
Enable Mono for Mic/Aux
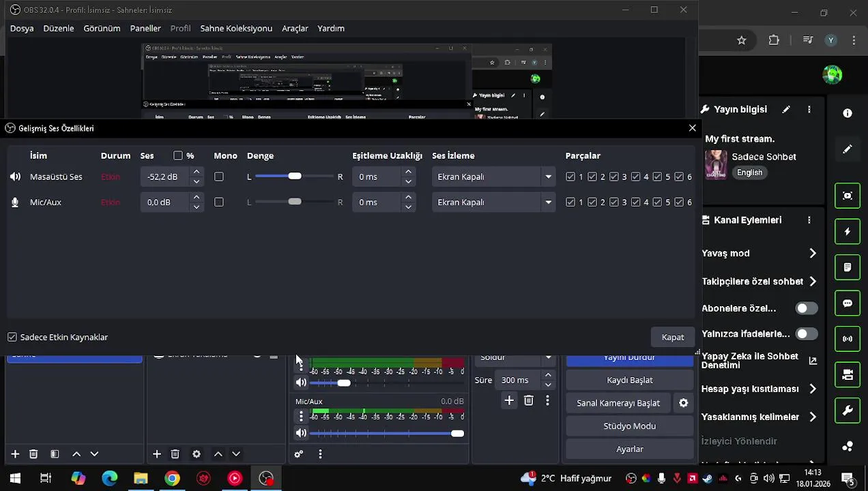tap(219, 203)
